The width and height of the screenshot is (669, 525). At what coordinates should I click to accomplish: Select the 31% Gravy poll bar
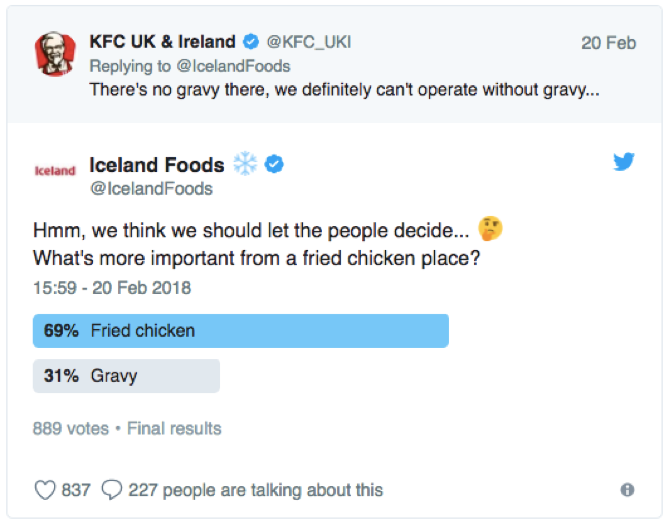click(126, 376)
